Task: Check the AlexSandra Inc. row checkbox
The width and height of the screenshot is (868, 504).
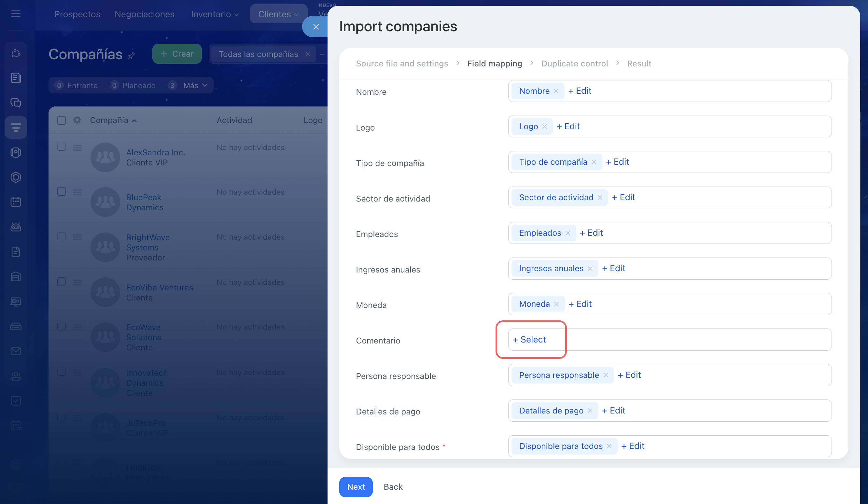Action: [x=62, y=147]
